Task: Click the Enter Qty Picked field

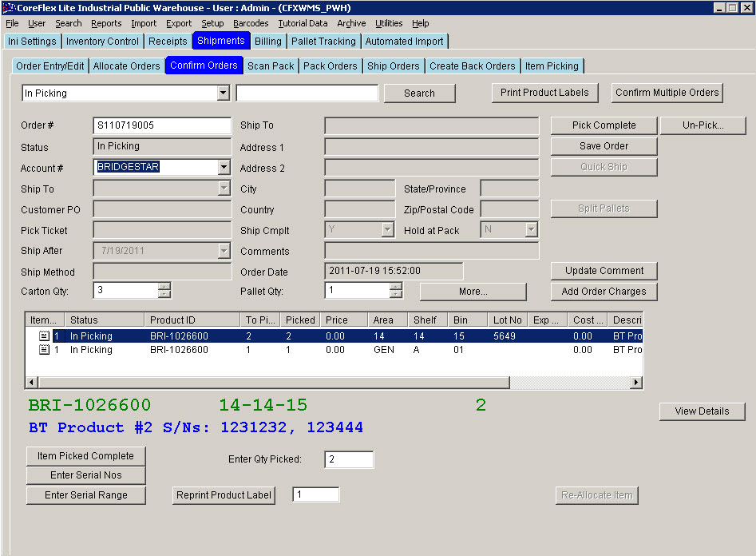Action: [349, 459]
